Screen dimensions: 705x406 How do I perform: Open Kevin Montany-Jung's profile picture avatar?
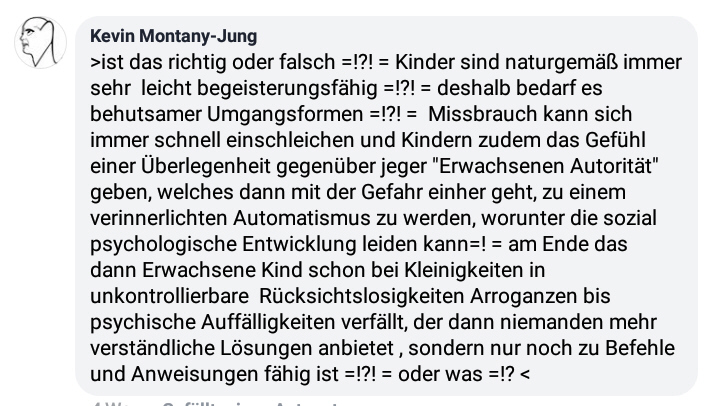tap(40, 42)
